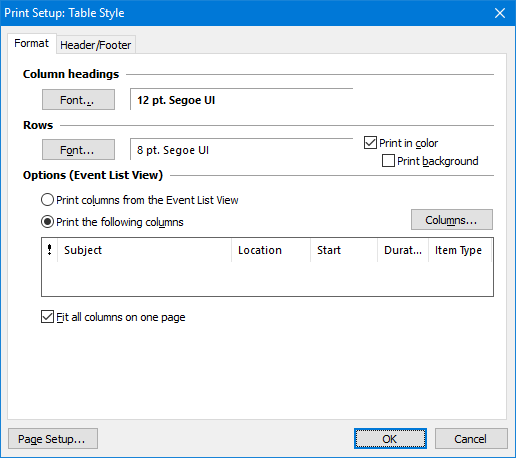
Task: Click the Item Type column header
Action: [460, 250]
